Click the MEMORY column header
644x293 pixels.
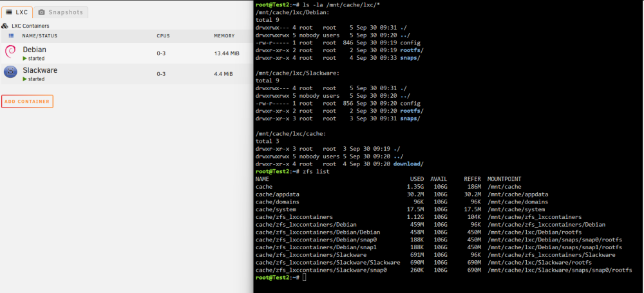pos(224,36)
